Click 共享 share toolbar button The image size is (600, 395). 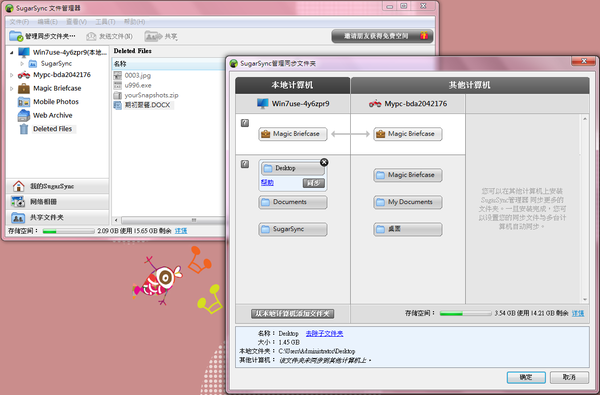[161, 36]
